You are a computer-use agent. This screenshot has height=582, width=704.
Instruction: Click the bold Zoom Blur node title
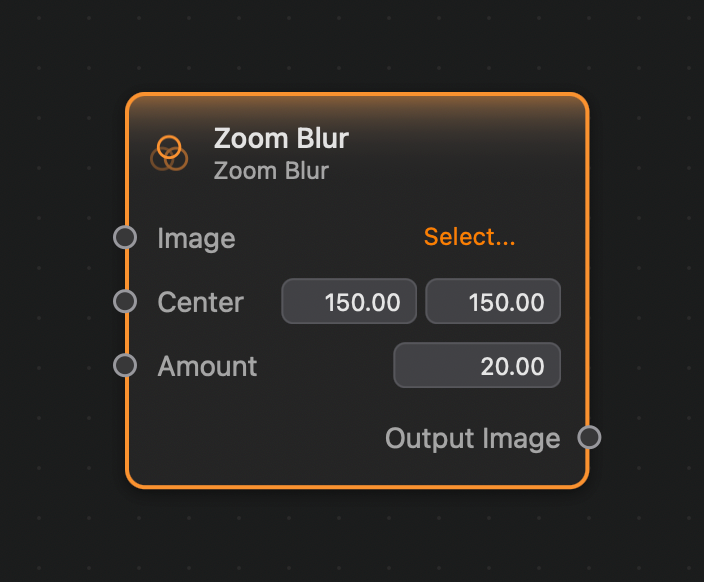tap(281, 138)
